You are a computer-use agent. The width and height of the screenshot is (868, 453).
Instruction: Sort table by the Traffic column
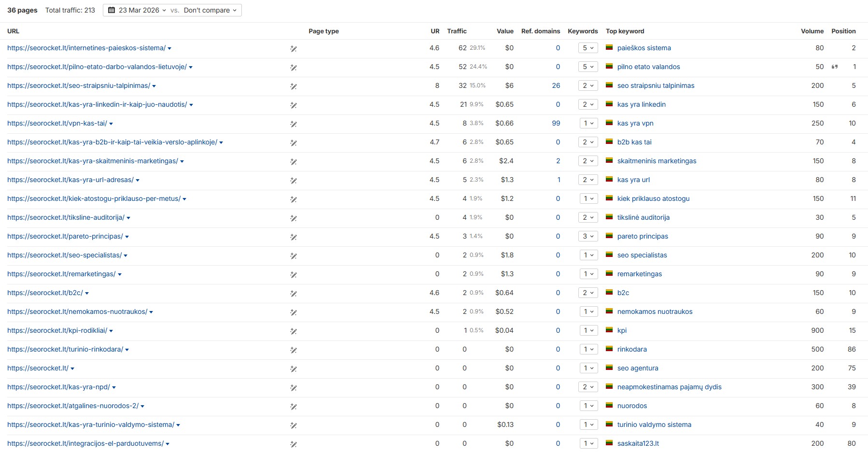(x=457, y=31)
